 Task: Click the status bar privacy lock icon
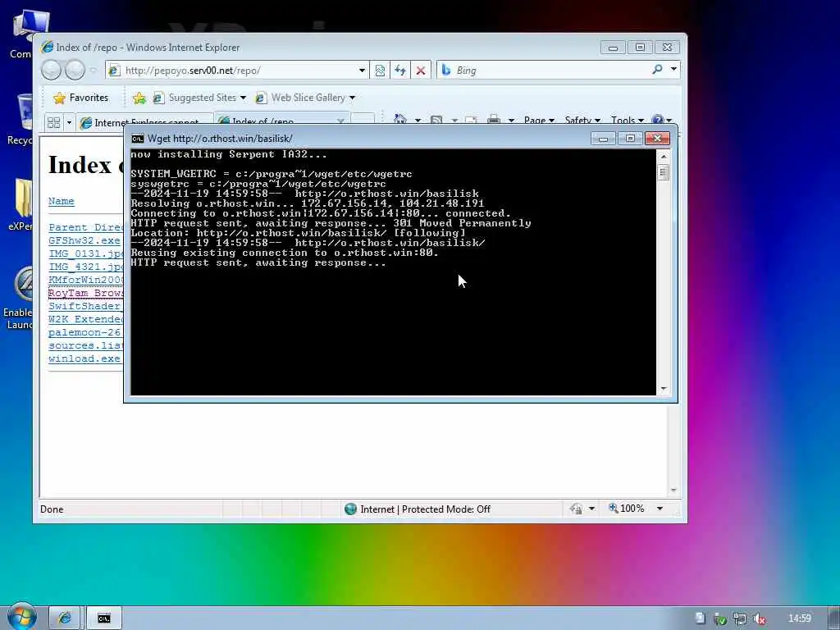[x=577, y=509]
